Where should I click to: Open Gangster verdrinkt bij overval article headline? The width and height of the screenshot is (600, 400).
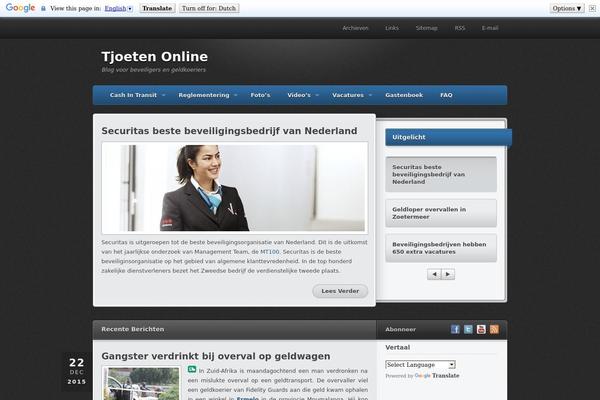pyautogui.click(x=216, y=356)
